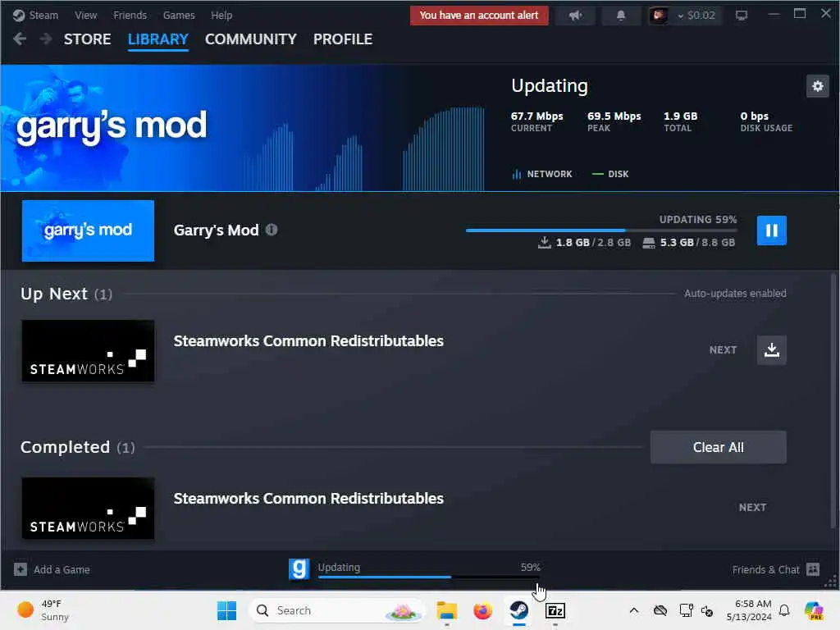840x630 pixels.
Task: Switch to the COMMUNITY tab
Action: coord(251,39)
